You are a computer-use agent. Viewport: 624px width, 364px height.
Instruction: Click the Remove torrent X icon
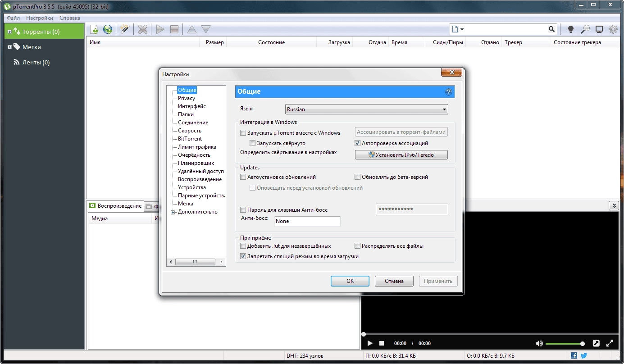click(x=143, y=30)
